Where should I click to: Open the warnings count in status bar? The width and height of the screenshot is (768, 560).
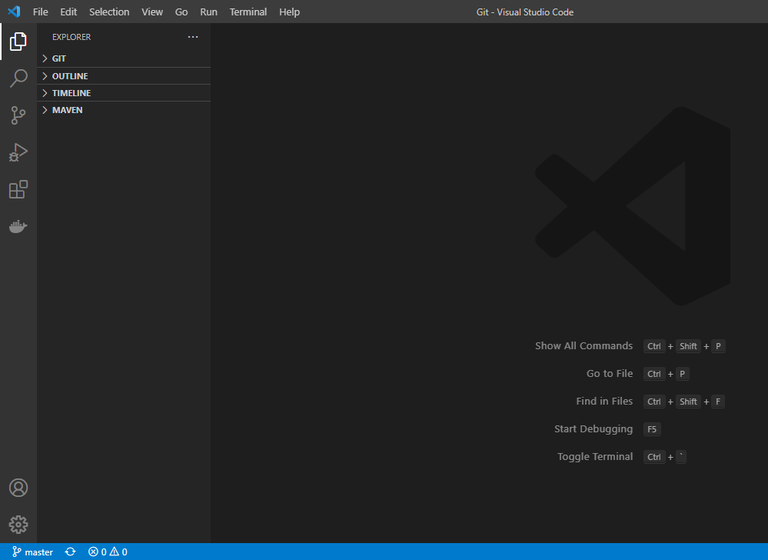(x=119, y=552)
